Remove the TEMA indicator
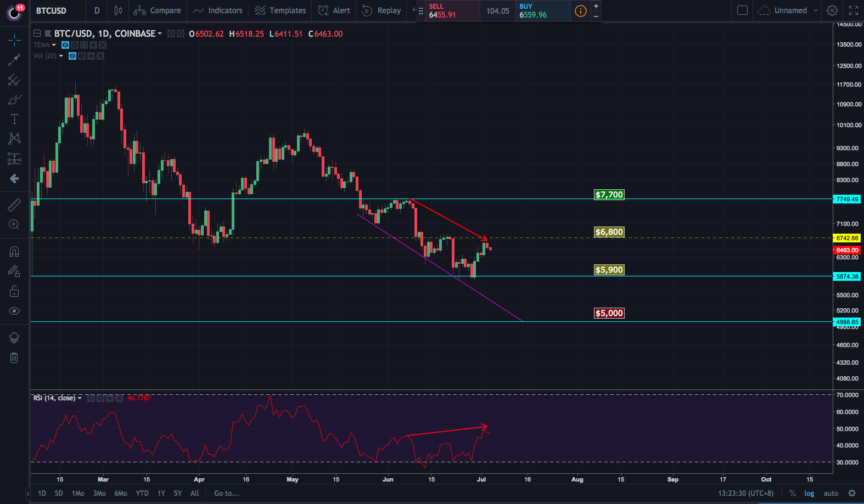 point(103,45)
